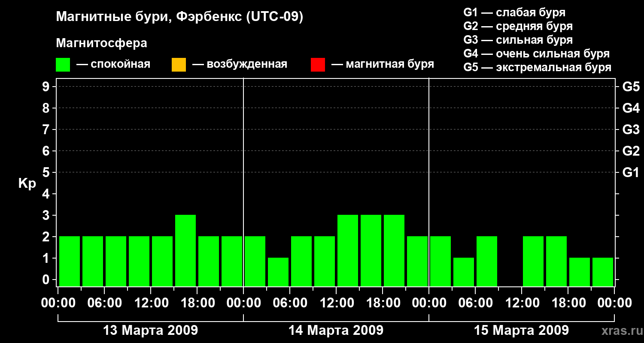This screenshot has height=343, width=644.
Task: Click the red 'магнитная буря' legend swatch
Action: coord(318,65)
